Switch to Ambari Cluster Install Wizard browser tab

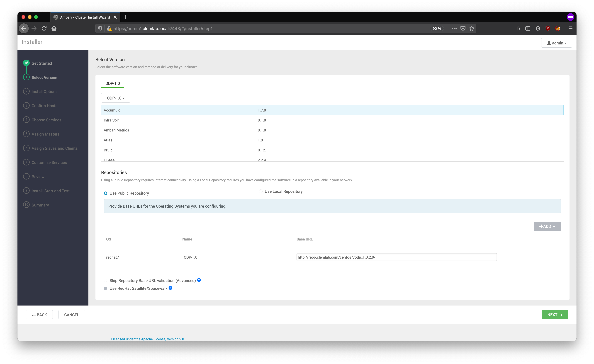tap(85, 17)
